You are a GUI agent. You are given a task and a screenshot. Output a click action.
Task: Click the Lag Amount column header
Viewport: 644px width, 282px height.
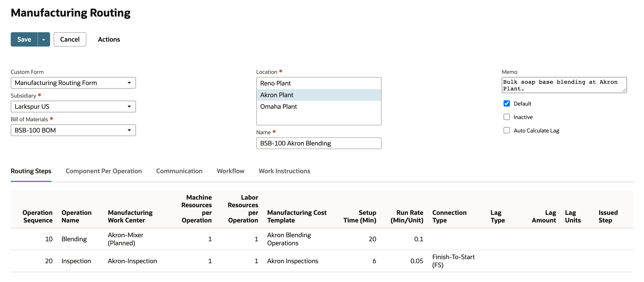point(544,216)
